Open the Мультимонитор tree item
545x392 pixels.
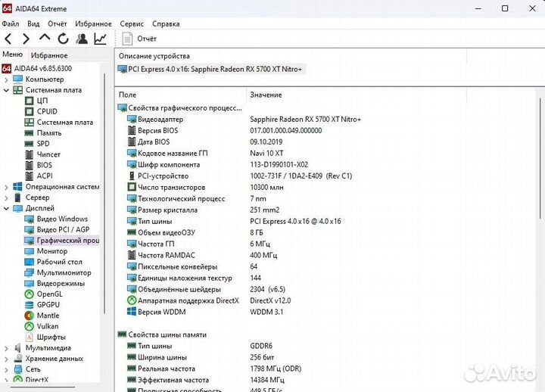pos(58,272)
